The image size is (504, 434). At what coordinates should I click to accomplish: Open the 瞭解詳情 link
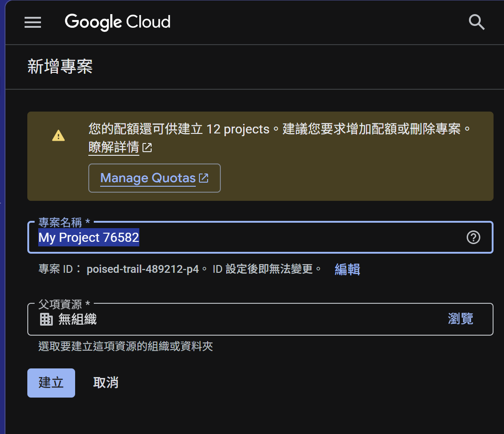[114, 148]
